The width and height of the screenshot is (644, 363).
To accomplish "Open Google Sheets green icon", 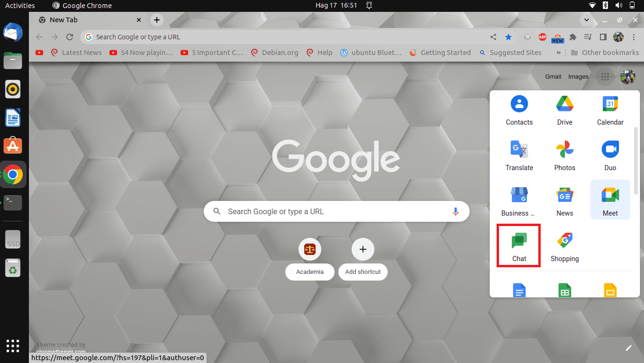I will [564, 290].
